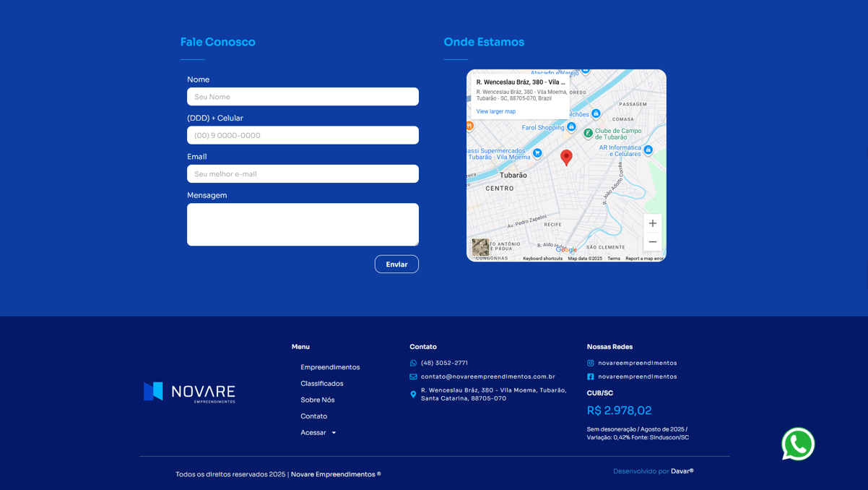
Task: Click the Nome input field
Action: (x=303, y=97)
